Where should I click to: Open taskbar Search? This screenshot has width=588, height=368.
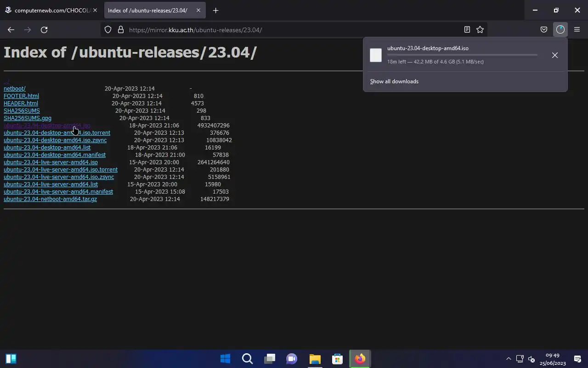coord(247,359)
